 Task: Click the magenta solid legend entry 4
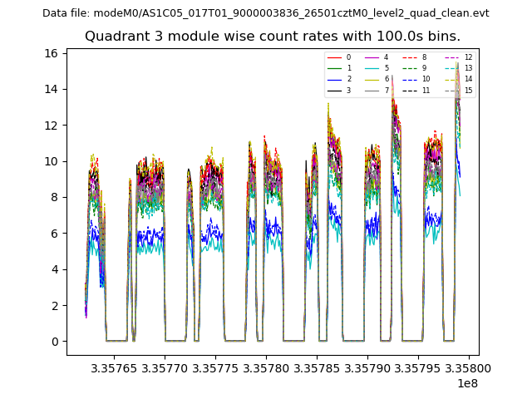pyautogui.click(x=377, y=57)
